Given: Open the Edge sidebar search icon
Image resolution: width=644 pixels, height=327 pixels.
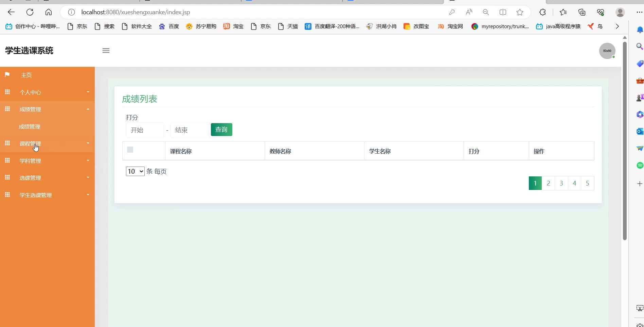Looking at the screenshot, I should click(x=640, y=46).
